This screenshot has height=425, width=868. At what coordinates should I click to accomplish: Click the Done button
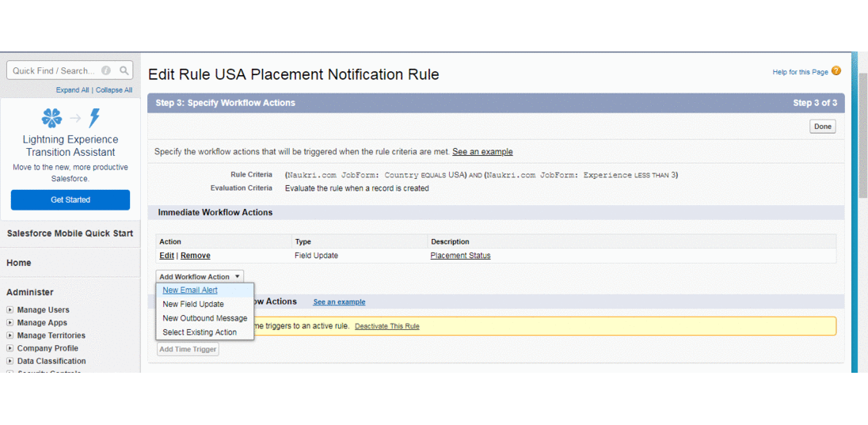point(823,127)
